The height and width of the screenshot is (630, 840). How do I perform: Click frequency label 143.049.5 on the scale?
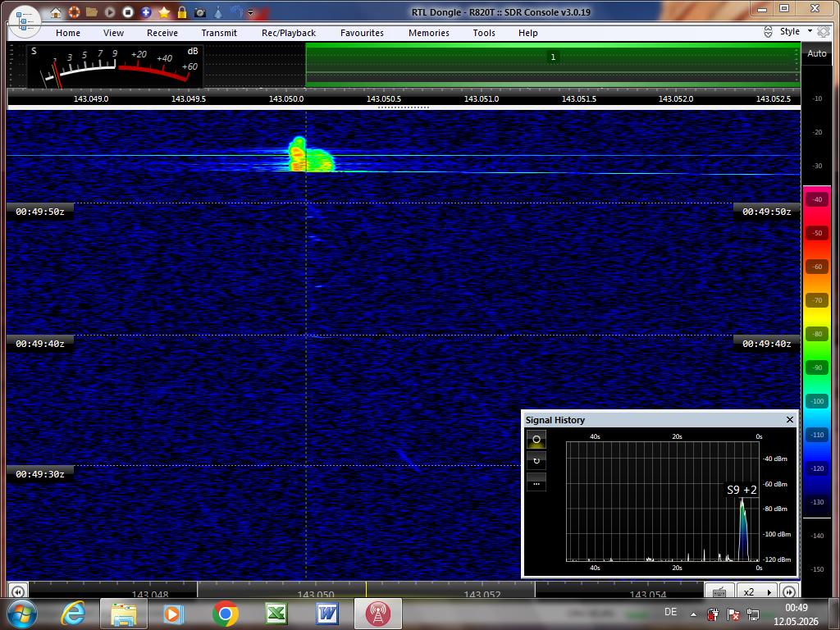tap(189, 99)
